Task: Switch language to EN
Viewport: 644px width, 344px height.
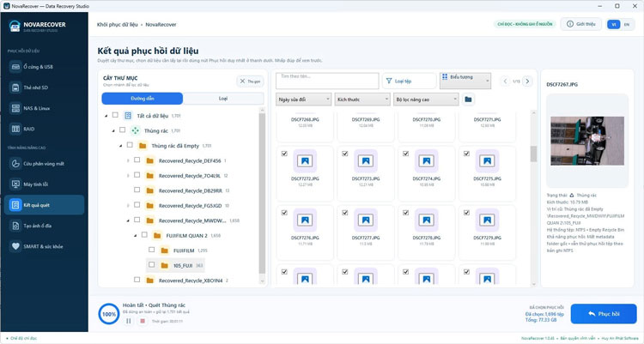Action: (x=627, y=24)
